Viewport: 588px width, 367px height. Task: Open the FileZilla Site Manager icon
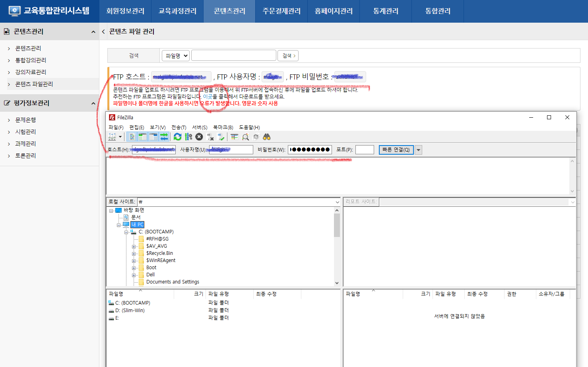point(113,137)
